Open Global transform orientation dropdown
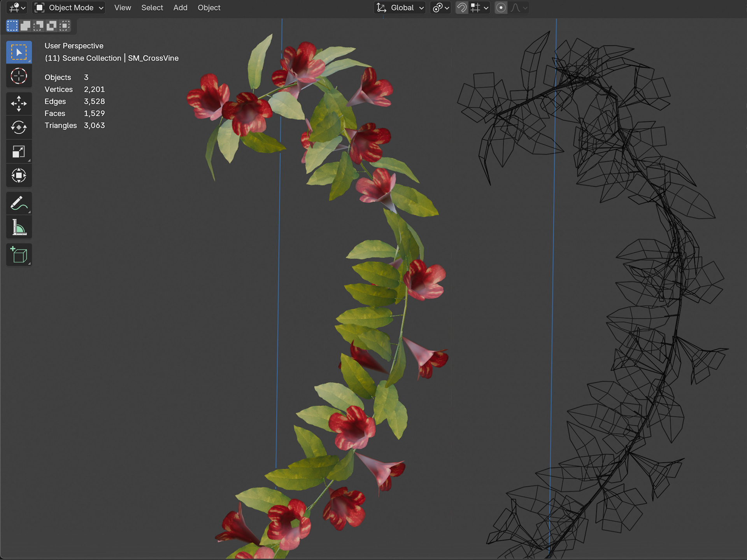Image resolution: width=747 pixels, height=560 pixels. 400,8
